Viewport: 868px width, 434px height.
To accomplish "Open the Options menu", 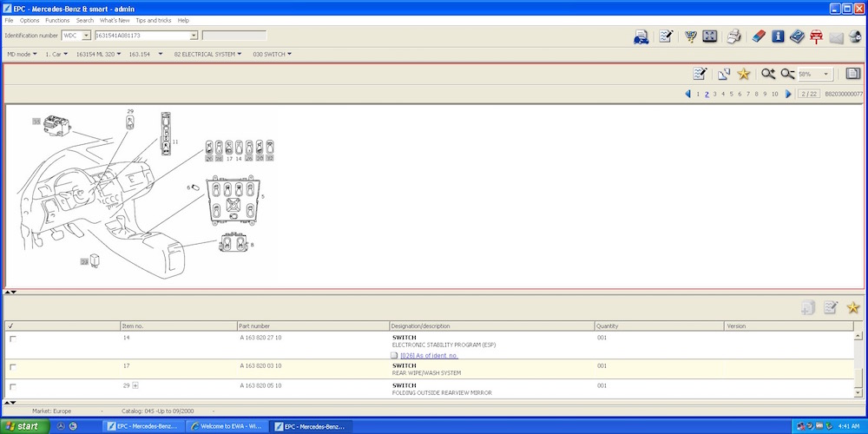I will click(30, 21).
